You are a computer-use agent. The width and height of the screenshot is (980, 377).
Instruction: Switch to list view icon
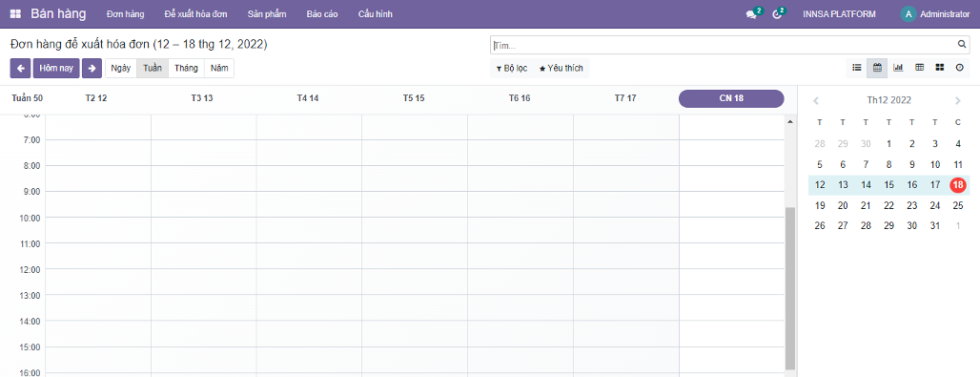(857, 68)
